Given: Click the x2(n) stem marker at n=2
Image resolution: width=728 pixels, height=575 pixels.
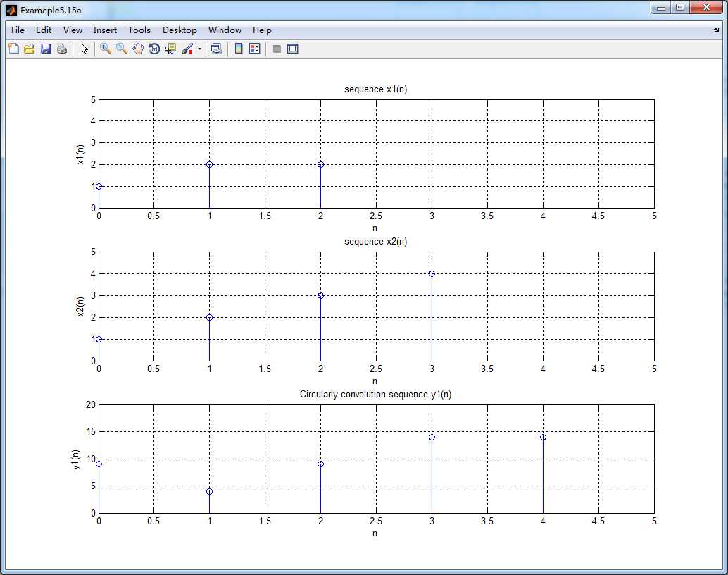Looking at the screenshot, I should coord(320,296).
